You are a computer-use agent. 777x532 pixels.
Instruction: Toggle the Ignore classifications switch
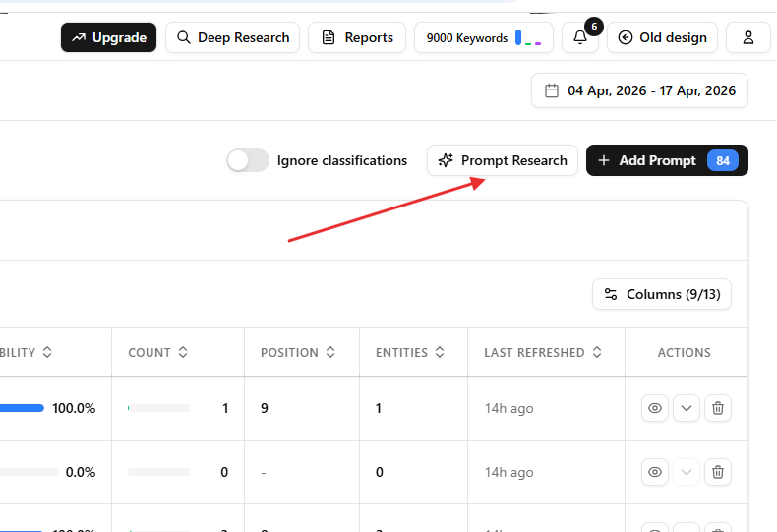(x=247, y=160)
